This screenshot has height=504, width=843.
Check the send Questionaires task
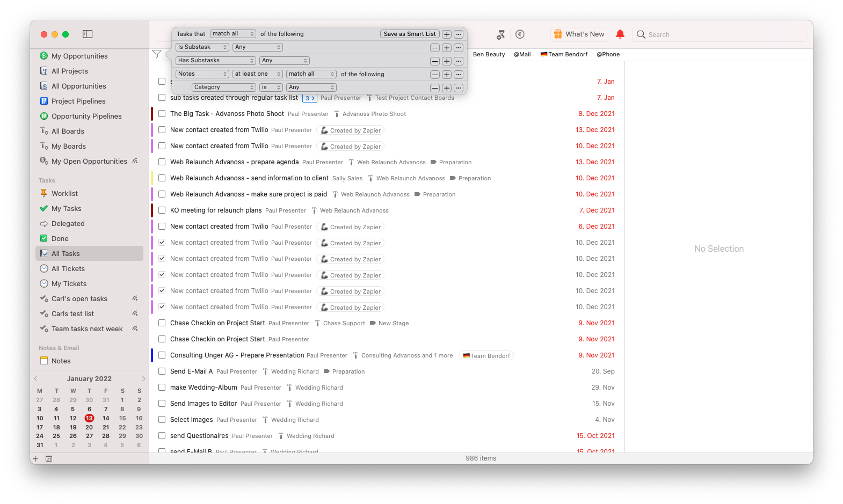tap(162, 436)
